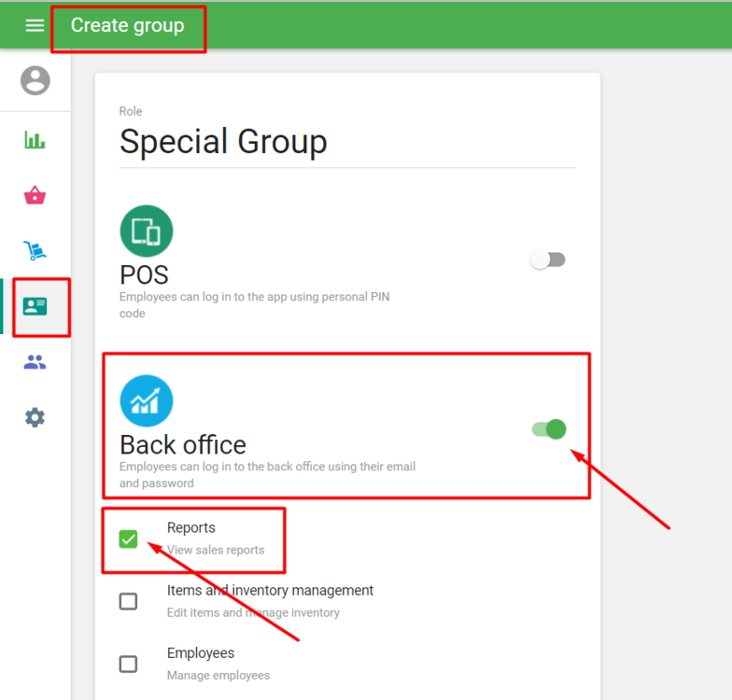Image resolution: width=732 pixels, height=700 pixels.
Task: Click the blue Back office chart icon
Action: point(147,401)
